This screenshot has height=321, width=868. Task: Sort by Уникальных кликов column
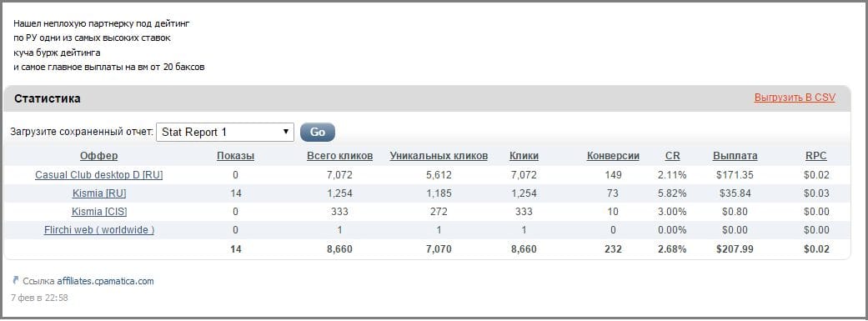pyautogui.click(x=439, y=156)
